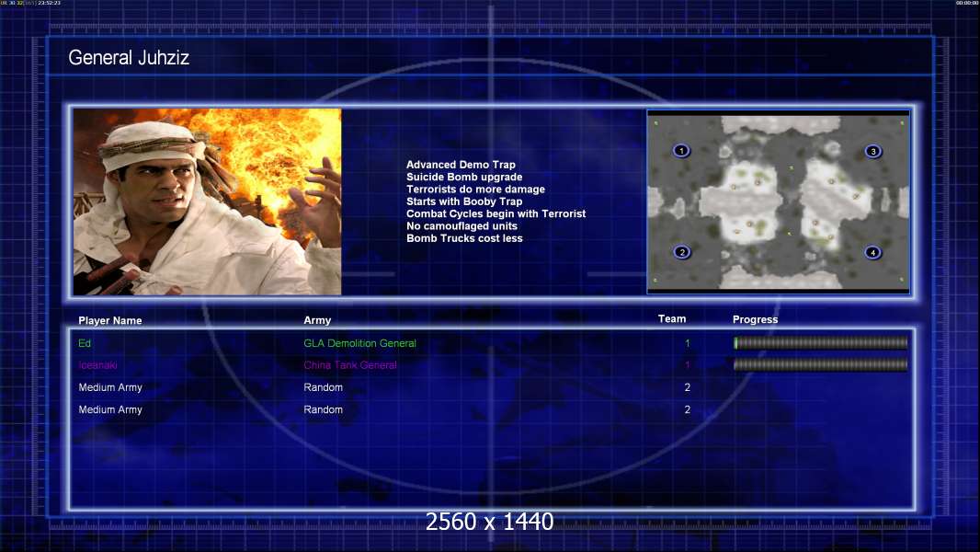Click team number in Ed's row
This screenshot has width=980, height=552.
[688, 343]
